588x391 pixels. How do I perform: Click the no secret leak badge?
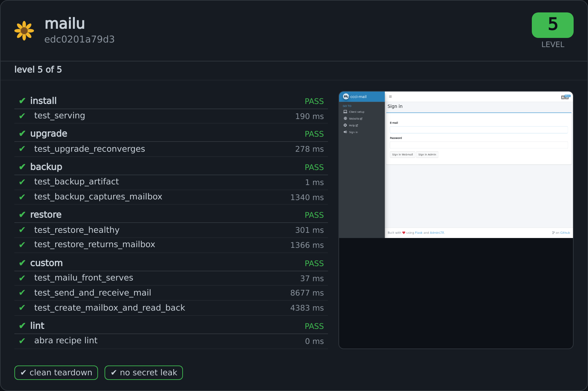click(144, 373)
